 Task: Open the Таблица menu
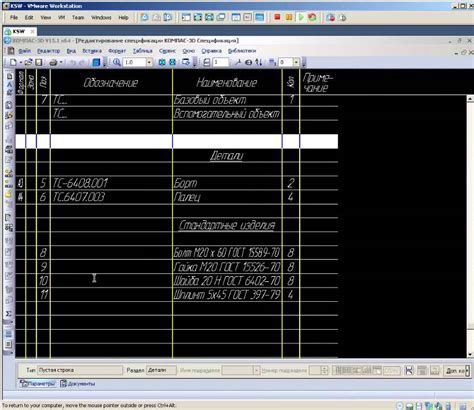[x=143, y=51]
